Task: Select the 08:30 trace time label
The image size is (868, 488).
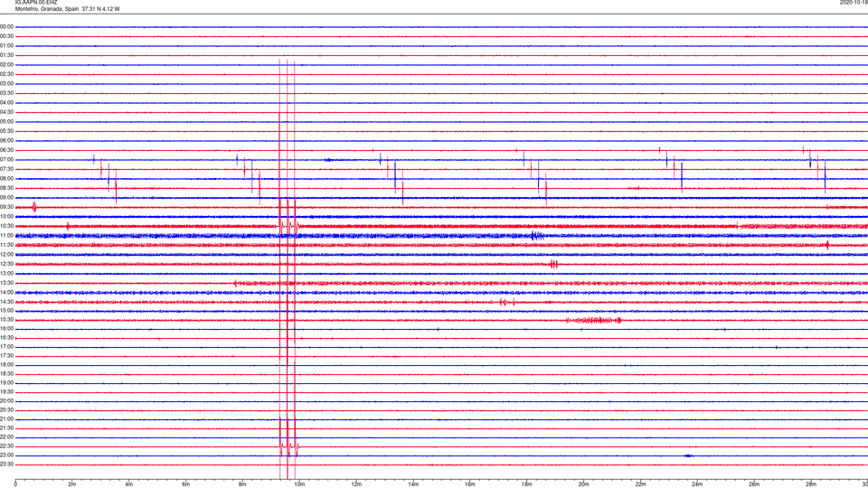Action: point(6,188)
